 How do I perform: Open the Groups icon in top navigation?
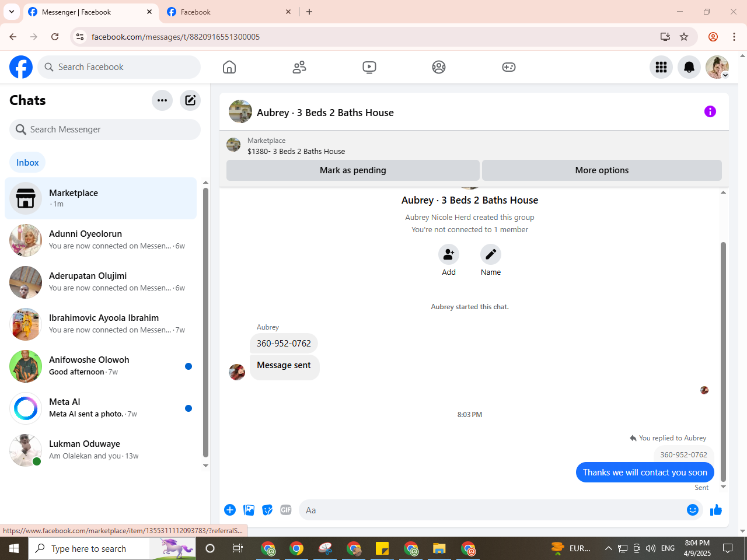click(x=439, y=67)
